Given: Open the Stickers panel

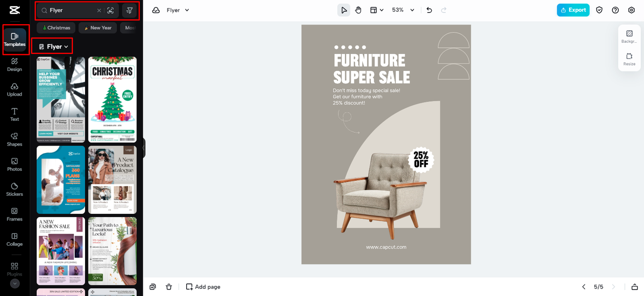Looking at the screenshot, I should coord(15,189).
